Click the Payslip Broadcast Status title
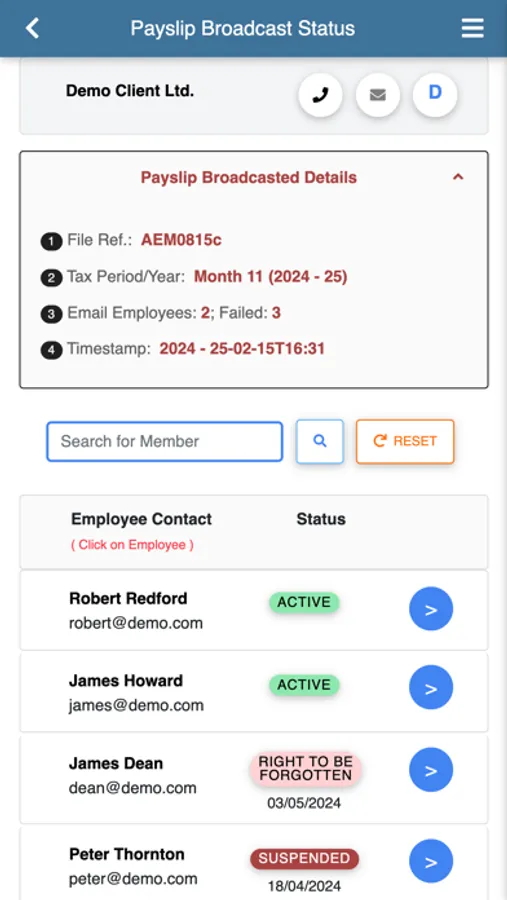This screenshot has width=507, height=900. (x=243, y=28)
